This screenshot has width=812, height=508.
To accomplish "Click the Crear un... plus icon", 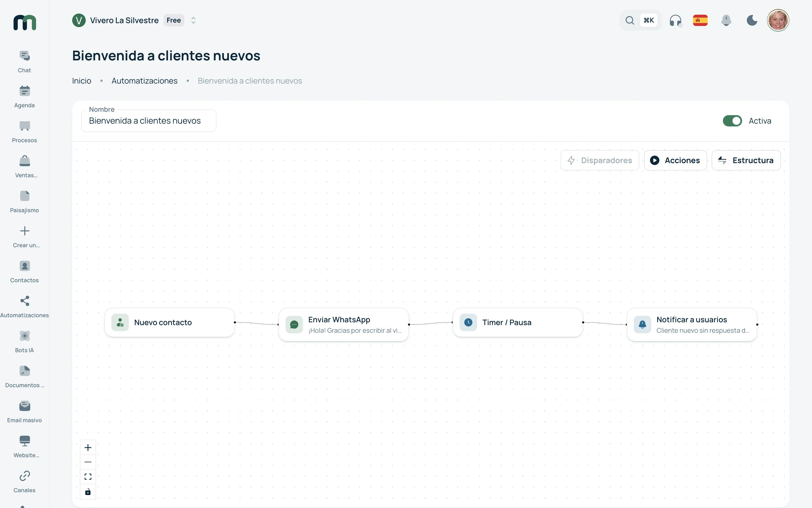I will coord(25,231).
